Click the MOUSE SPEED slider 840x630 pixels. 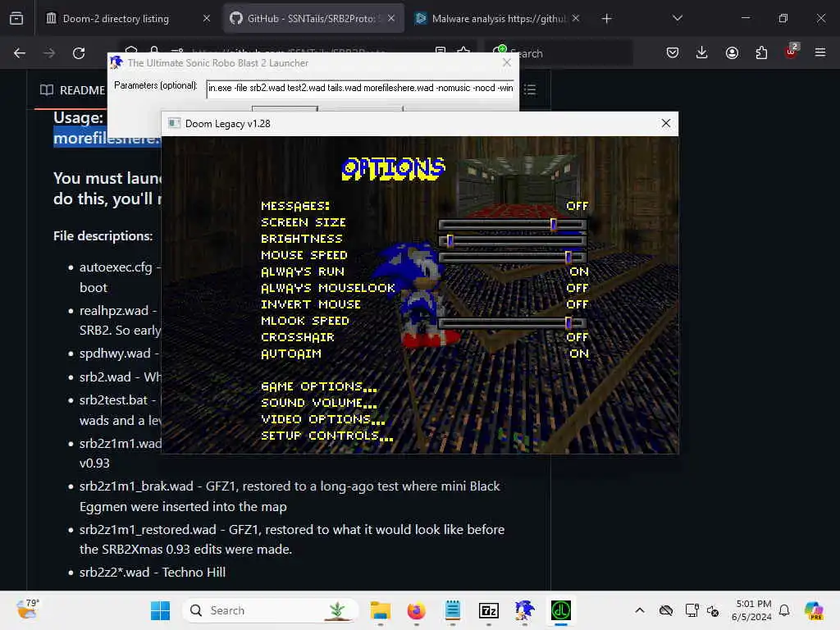point(512,257)
